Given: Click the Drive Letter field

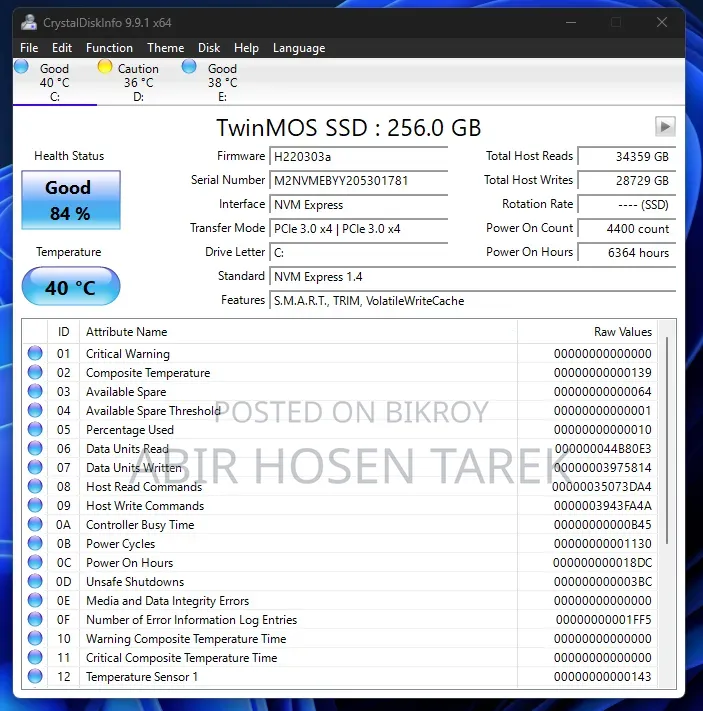Looking at the screenshot, I should tap(359, 253).
